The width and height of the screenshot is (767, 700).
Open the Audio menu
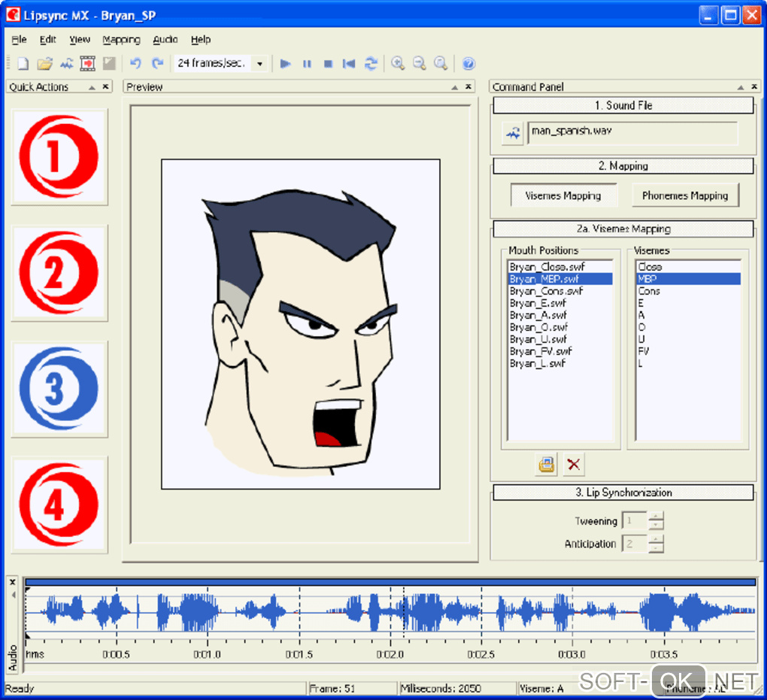tap(165, 39)
